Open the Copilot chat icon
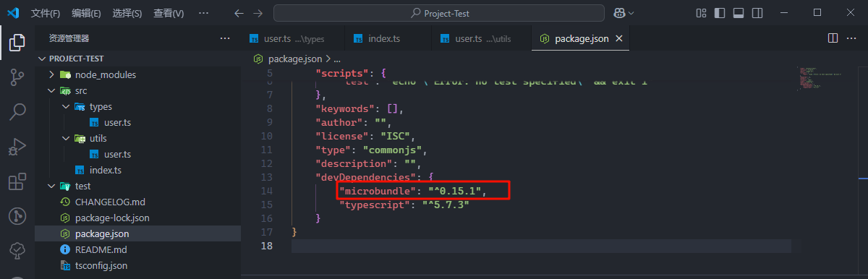Viewport: 868px width, 279px height. point(619,13)
